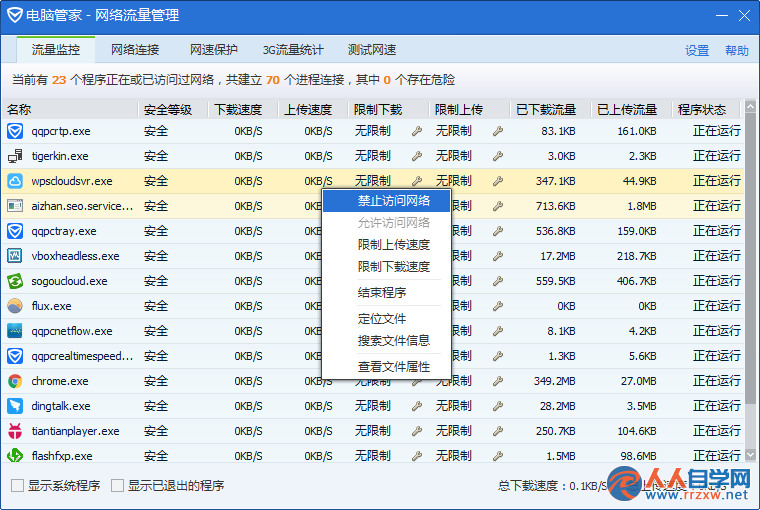Click download limit wrench for qqpcrtp.exe
Screen dimensions: 760x510
coord(417,131)
